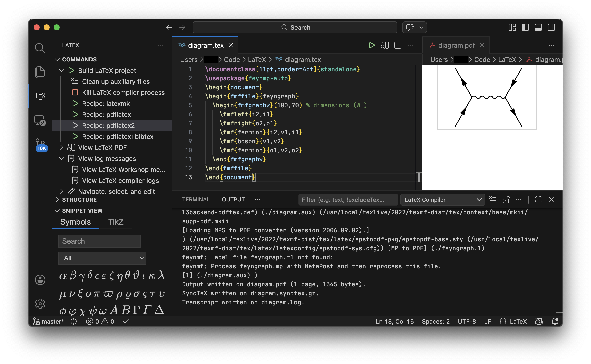Click the Build LaTeX project play icon in editor toolbar
591x364 pixels.
click(372, 45)
